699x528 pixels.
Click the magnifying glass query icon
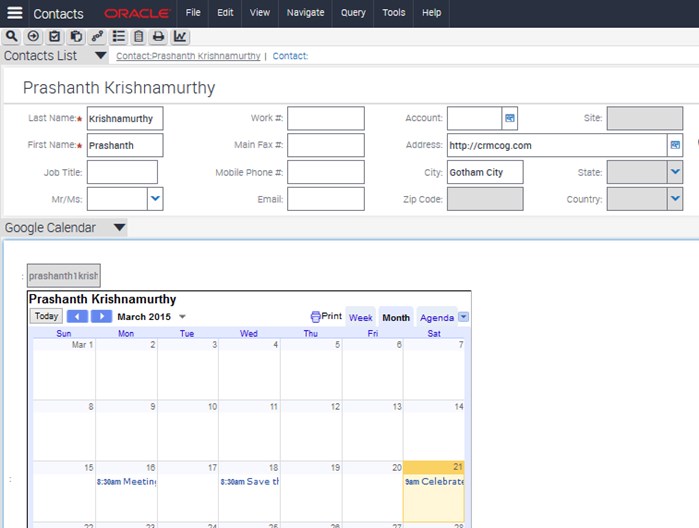click(x=12, y=37)
